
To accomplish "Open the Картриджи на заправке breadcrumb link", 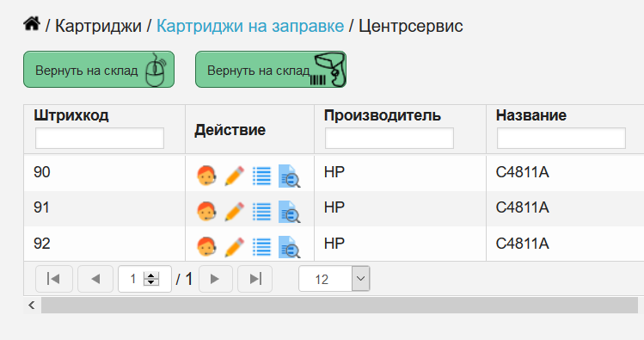I will pos(250,26).
